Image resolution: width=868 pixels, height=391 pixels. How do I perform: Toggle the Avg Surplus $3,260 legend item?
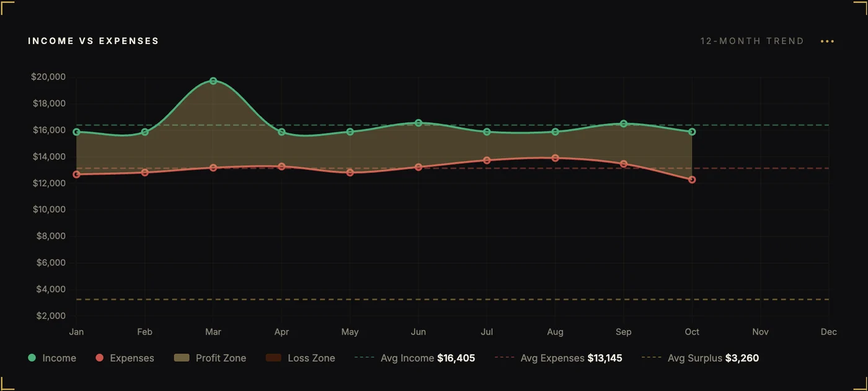click(700, 358)
